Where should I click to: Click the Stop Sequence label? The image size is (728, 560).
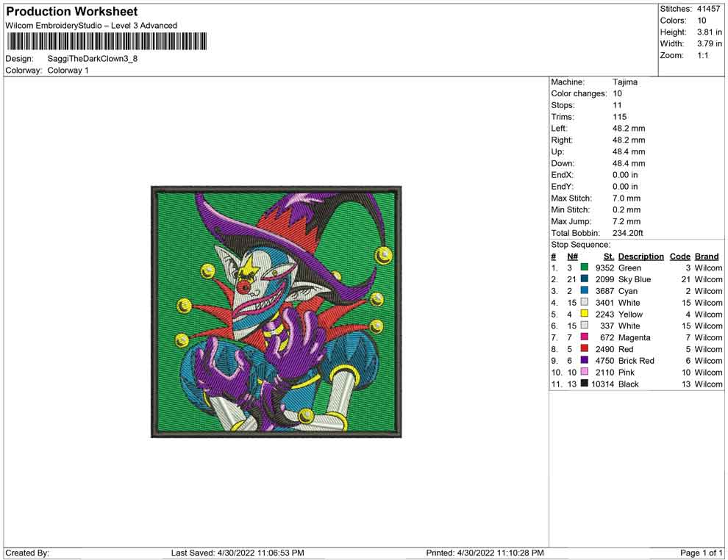click(581, 245)
